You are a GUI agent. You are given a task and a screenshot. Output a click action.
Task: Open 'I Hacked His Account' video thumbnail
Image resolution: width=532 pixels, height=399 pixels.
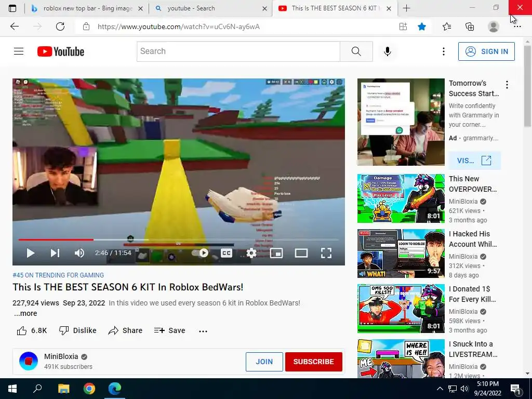(x=401, y=254)
